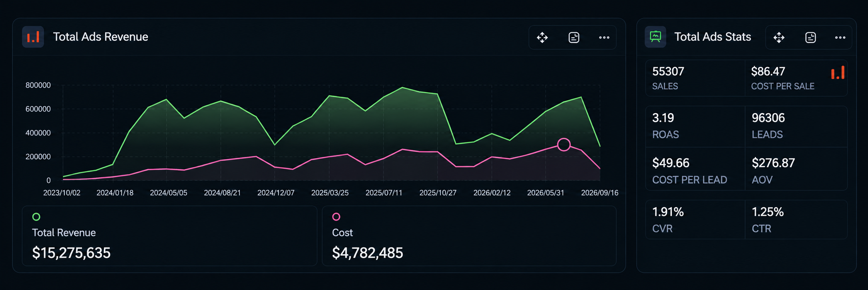Click the Total Ads Stats presentation icon
The height and width of the screenshot is (290, 868).
[x=655, y=37]
